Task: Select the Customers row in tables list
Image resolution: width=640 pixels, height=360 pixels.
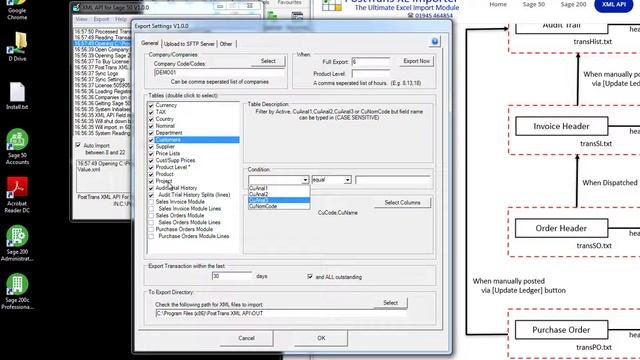Action: pyautogui.click(x=197, y=140)
